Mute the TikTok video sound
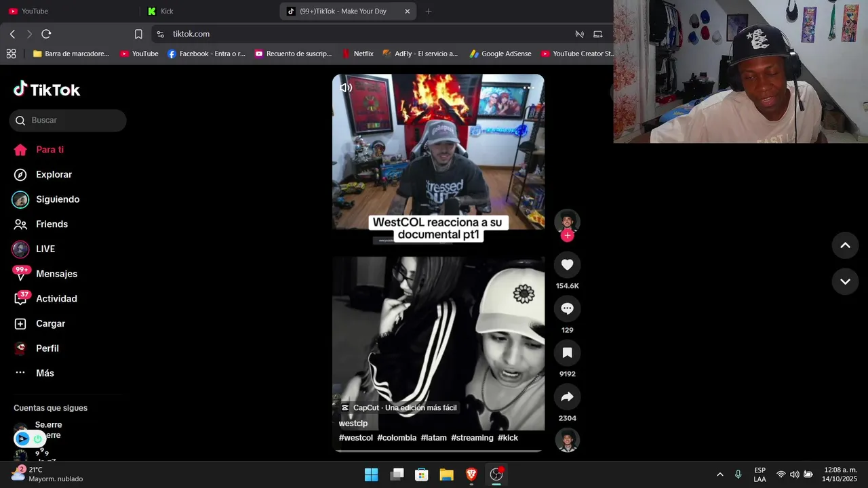This screenshot has height=488, width=868. tap(346, 87)
